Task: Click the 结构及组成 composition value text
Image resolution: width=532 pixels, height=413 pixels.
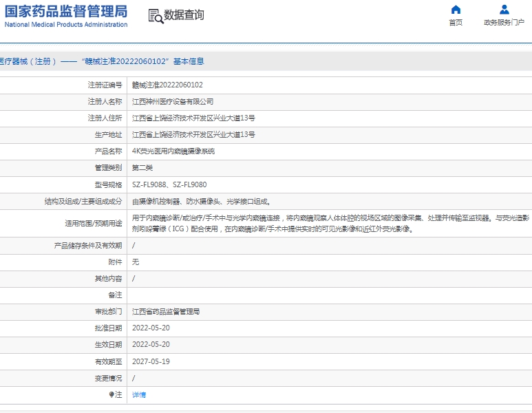Action: [x=202, y=202]
